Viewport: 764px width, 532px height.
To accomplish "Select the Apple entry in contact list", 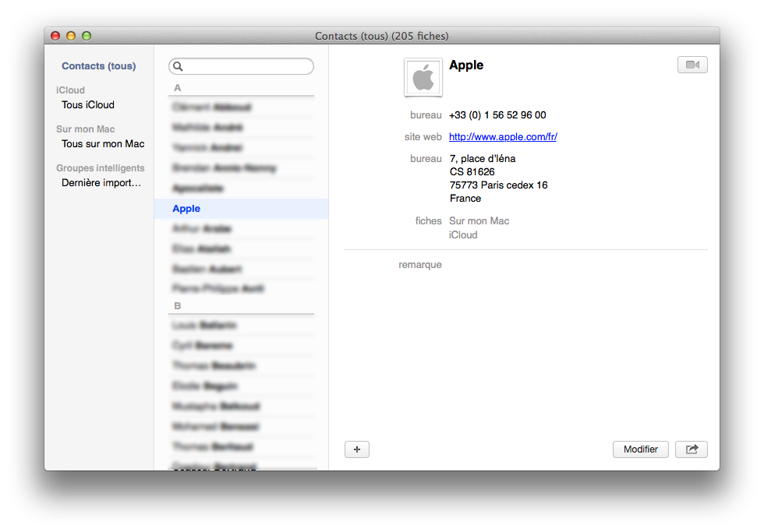I will [241, 208].
